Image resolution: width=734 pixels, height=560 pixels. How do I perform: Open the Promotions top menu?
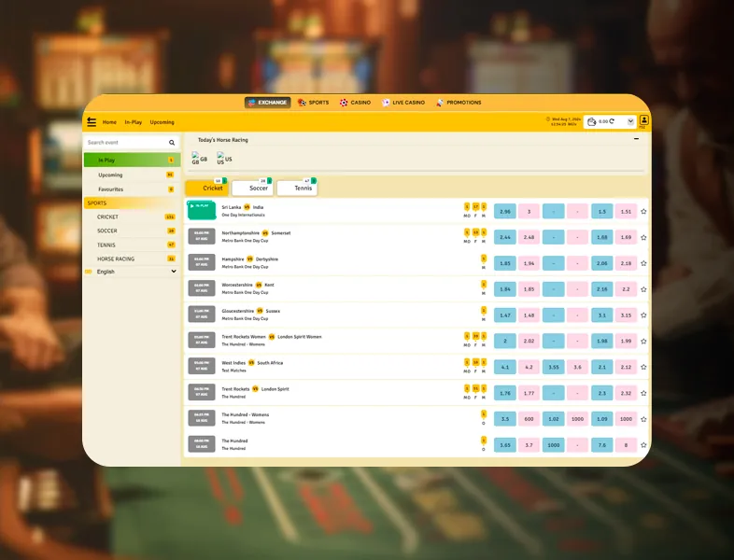(x=459, y=103)
